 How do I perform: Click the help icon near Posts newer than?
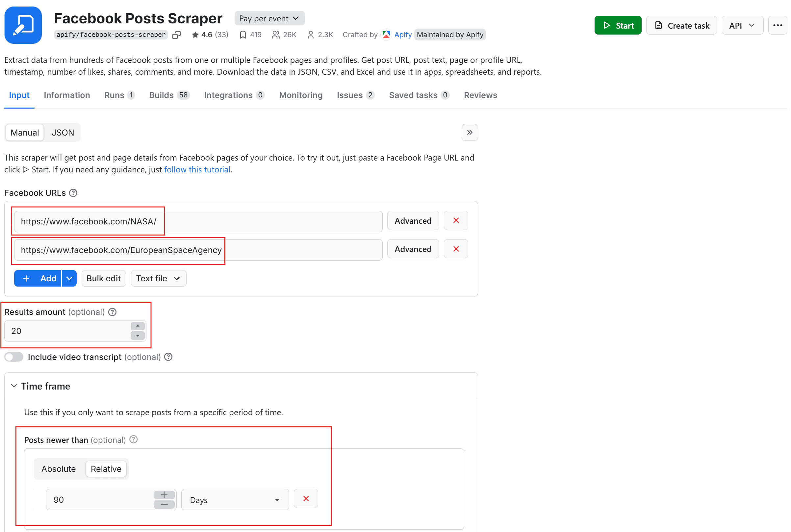point(133,439)
